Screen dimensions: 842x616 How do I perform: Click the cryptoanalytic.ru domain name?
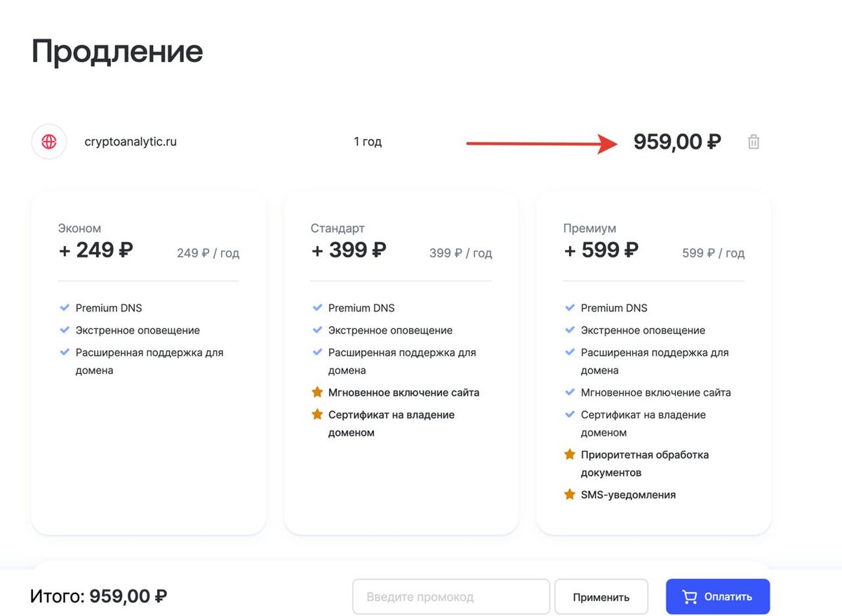click(131, 142)
